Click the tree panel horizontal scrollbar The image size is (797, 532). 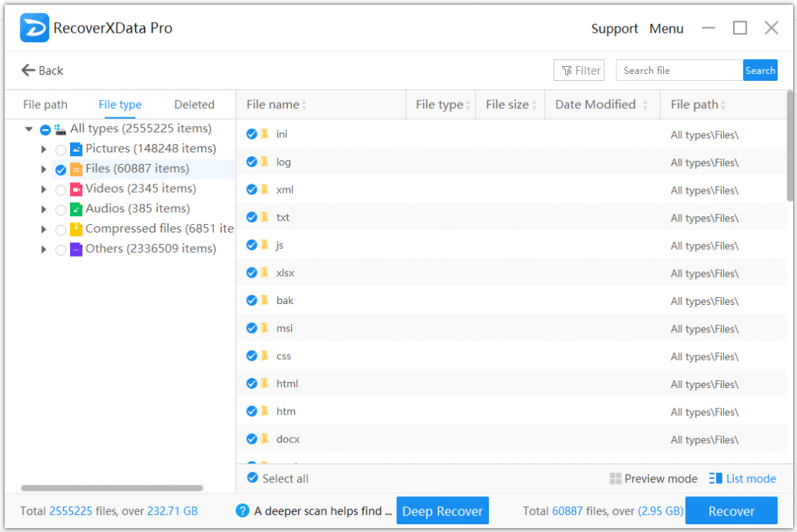pyautogui.click(x=112, y=488)
